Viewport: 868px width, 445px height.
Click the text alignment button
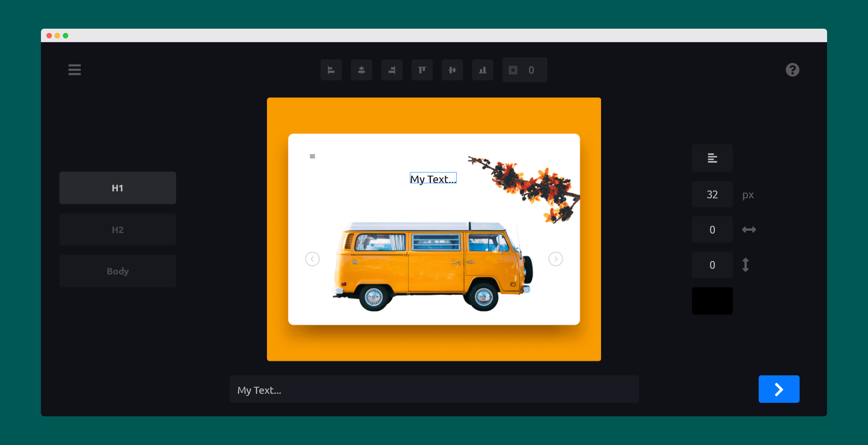coord(712,158)
